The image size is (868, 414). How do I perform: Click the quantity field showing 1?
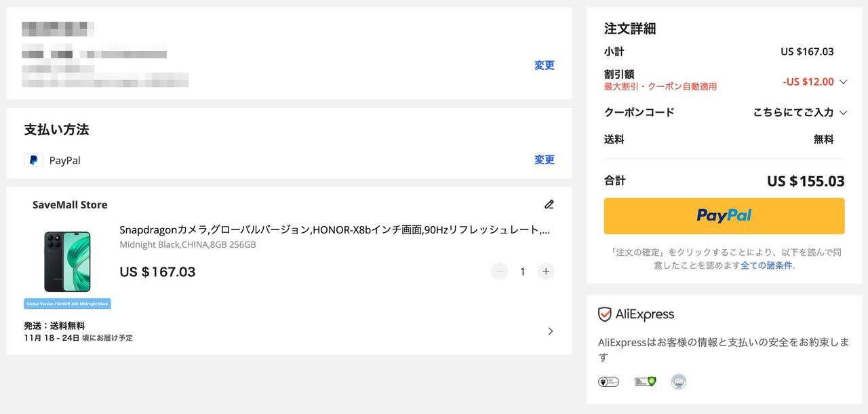click(522, 271)
